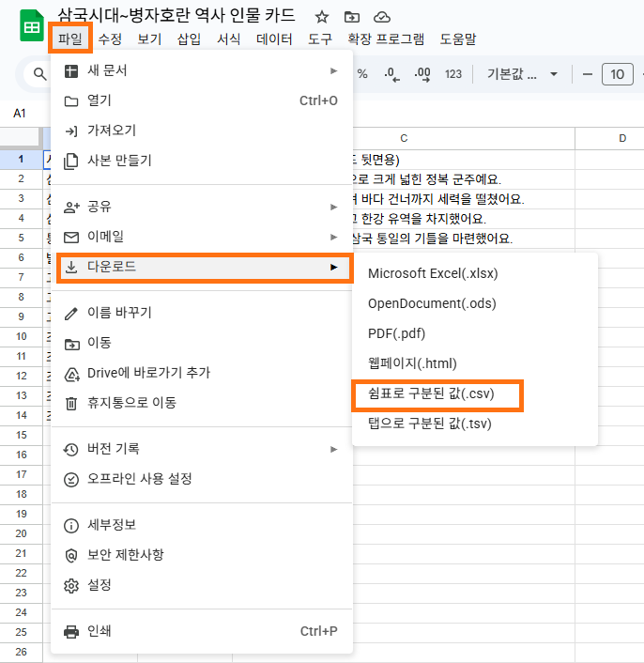Select row 26 header
The width and height of the screenshot is (644, 663).
(x=21, y=652)
